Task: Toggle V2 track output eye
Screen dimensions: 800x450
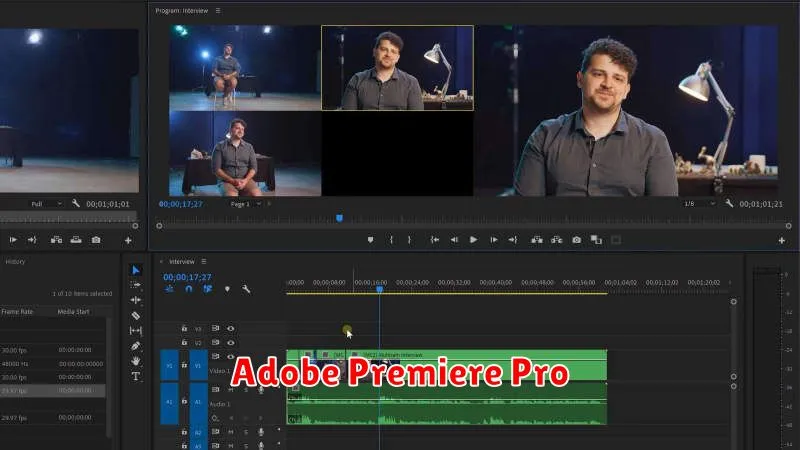Action: pos(231,343)
